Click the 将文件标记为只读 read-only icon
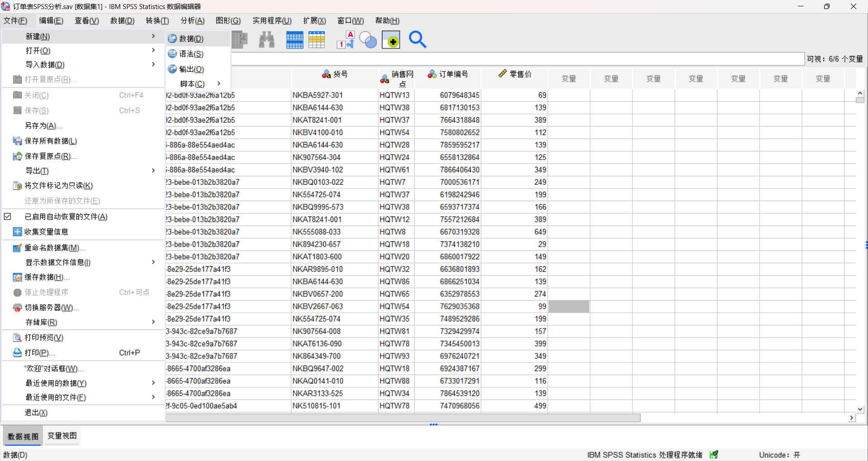The image size is (868, 461). pos(17,186)
